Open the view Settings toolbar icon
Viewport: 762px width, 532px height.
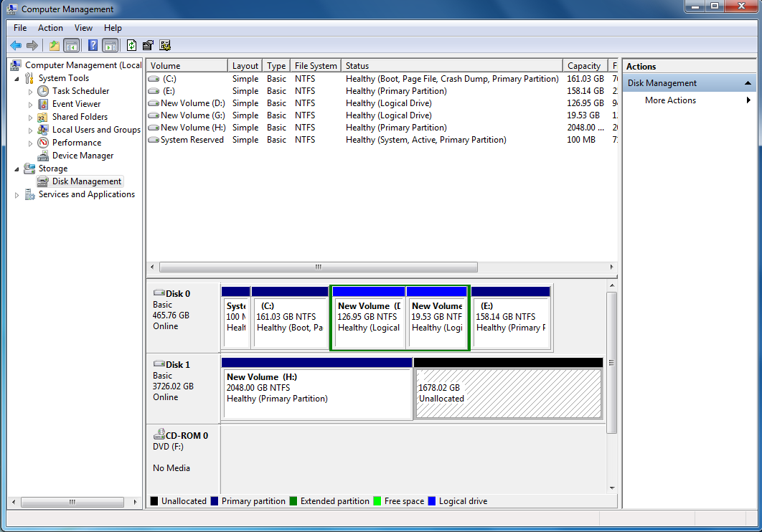(x=165, y=46)
